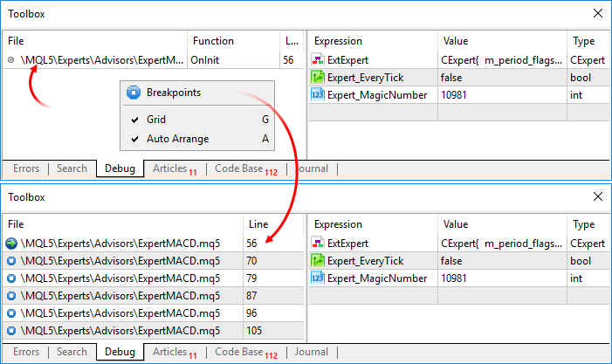Toggle the Auto Arrange checkmark
This screenshot has height=364, width=612.
(134, 139)
